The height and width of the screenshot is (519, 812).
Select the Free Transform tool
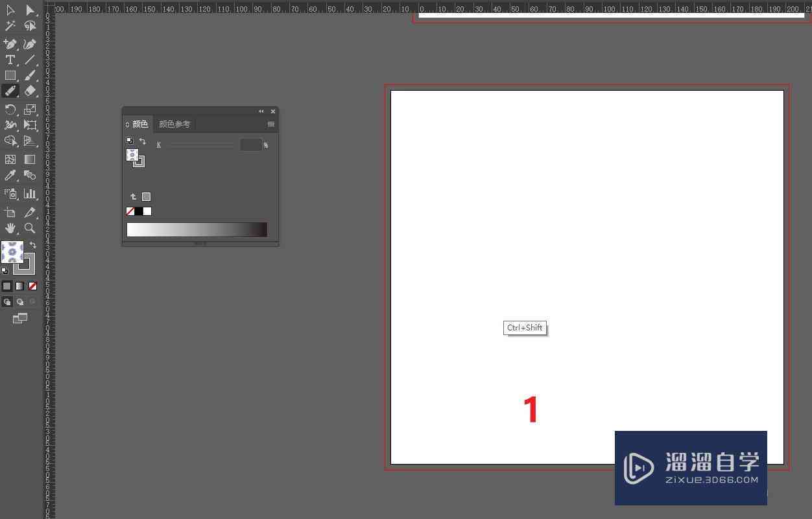(30, 125)
